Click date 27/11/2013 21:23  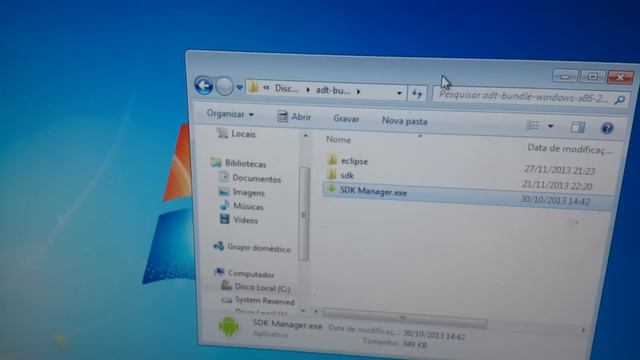pyautogui.click(x=560, y=170)
